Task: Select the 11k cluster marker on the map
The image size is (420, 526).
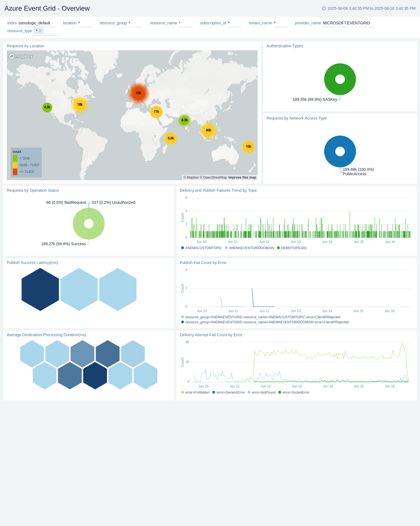Action: (157, 112)
